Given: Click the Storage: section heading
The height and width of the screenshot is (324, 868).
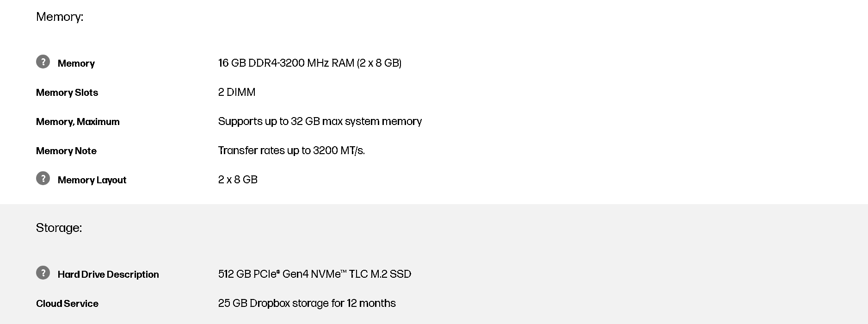Looking at the screenshot, I should click(59, 228).
